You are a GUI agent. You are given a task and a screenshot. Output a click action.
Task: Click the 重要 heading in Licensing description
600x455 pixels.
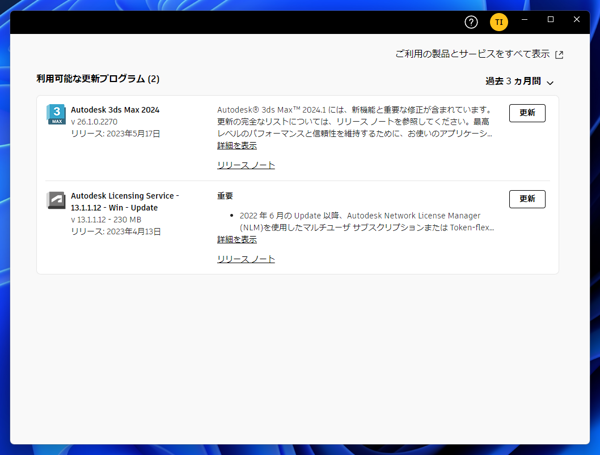click(225, 196)
